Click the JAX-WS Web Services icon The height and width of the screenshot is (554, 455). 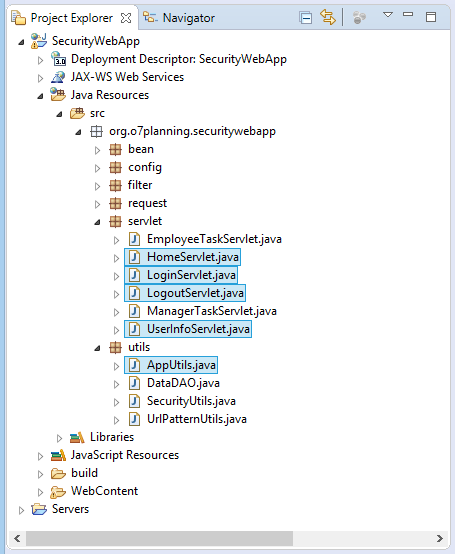(x=58, y=77)
